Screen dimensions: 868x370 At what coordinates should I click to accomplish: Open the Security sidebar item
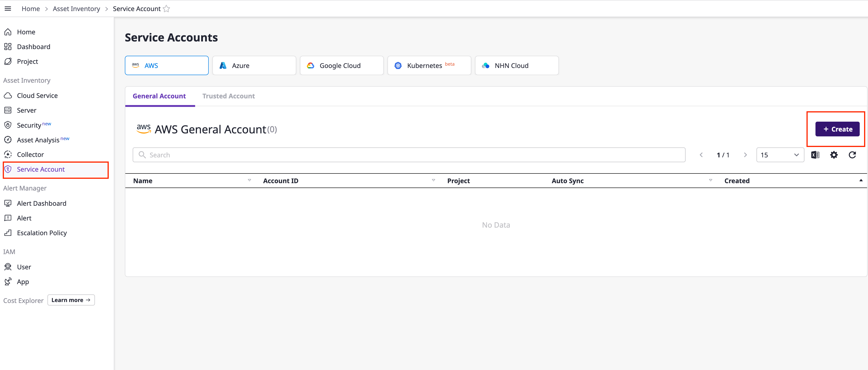tap(29, 125)
